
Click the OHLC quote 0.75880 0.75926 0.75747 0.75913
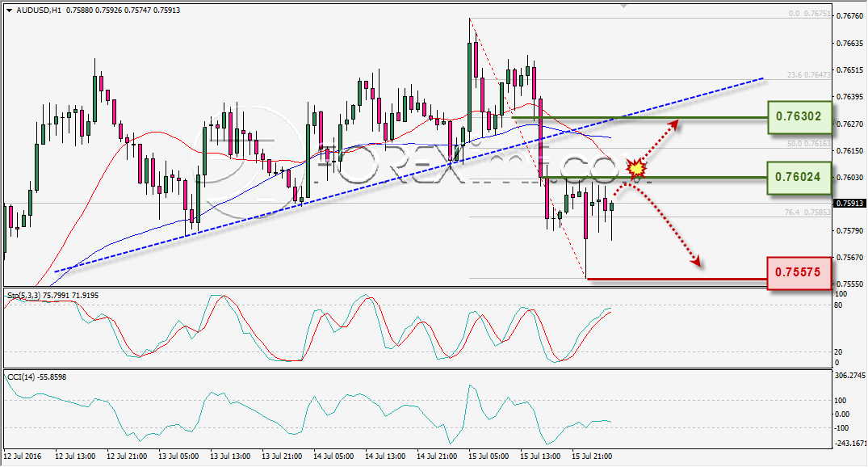[x=123, y=10]
